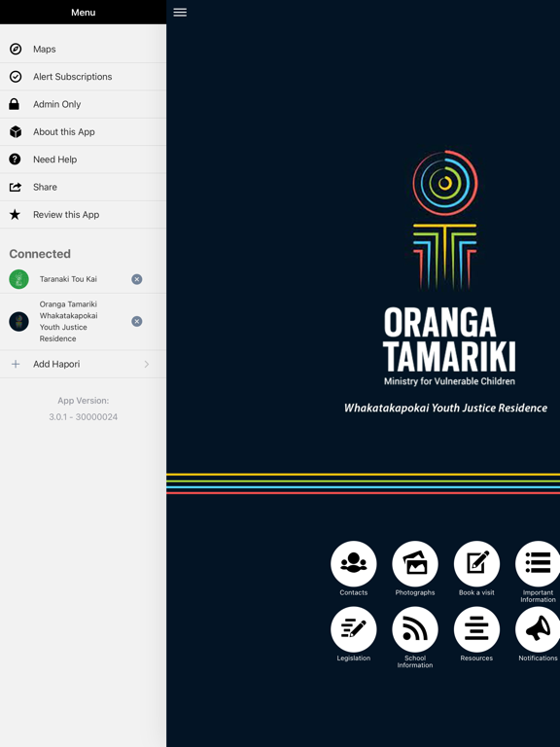The height and width of the screenshot is (747, 560).
Task: Remove Taranaki Tou Kai connection
Action: point(137,279)
